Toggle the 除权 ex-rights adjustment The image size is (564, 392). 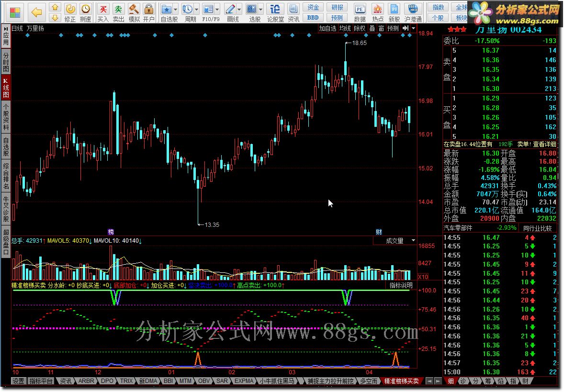tap(360, 28)
